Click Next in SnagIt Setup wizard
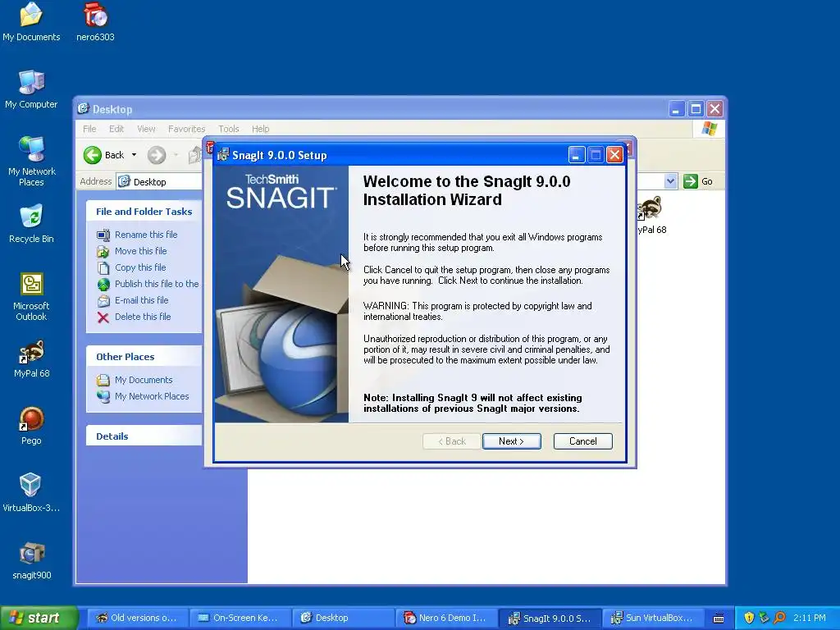Viewport: 840px width, 630px height. (x=512, y=441)
